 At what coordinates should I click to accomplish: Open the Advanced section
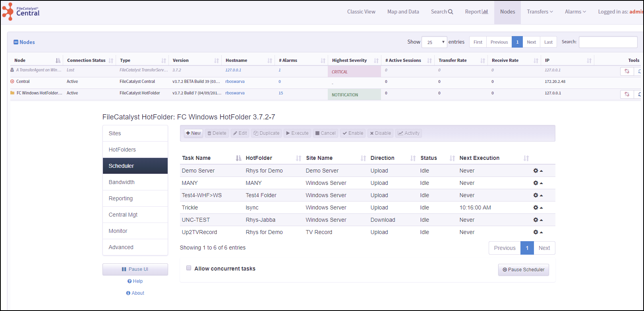coord(135,247)
